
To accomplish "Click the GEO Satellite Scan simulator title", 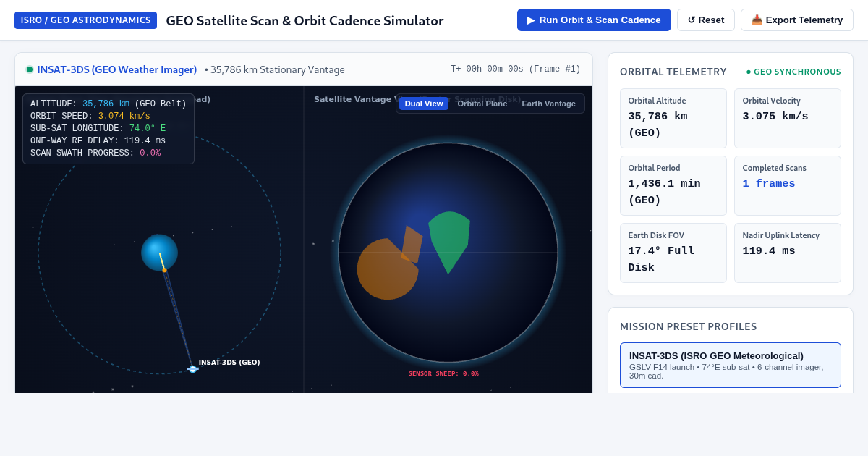I will click(x=305, y=20).
